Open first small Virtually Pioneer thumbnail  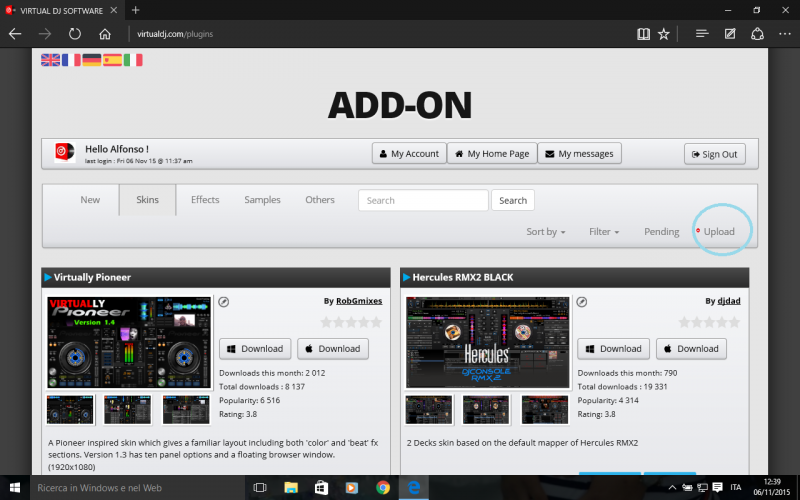click(x=70, y=410)
